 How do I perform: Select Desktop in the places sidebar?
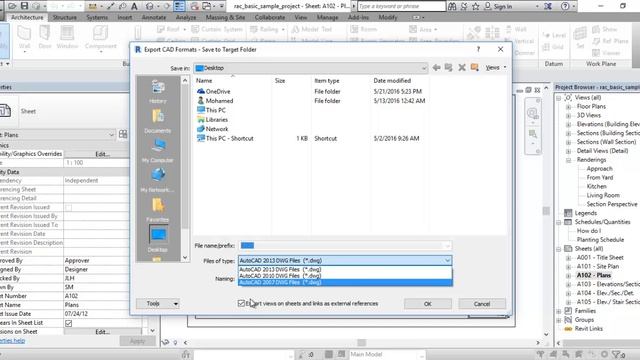click(x=158, y=239)
